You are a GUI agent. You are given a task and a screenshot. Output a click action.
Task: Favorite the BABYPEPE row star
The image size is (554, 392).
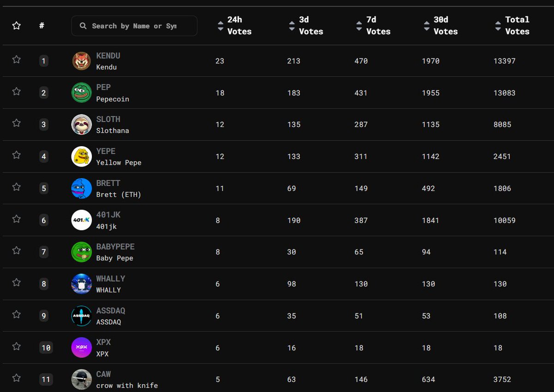click(x=17, y=250)
